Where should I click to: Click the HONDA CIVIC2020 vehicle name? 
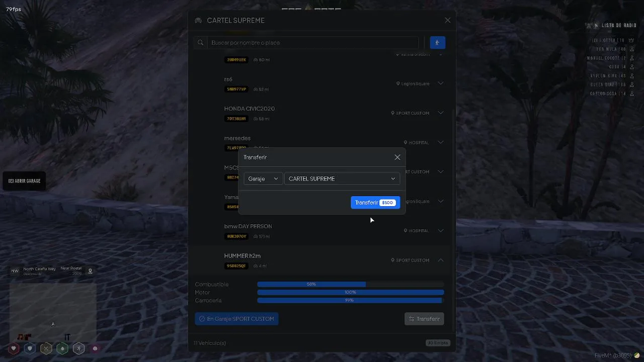coord(250,109)
